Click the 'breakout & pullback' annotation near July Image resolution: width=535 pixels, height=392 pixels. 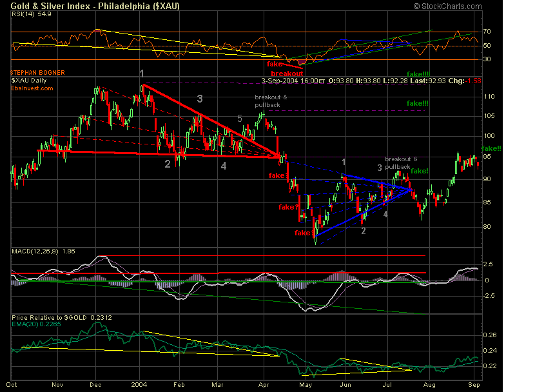[x=401, y=163]
